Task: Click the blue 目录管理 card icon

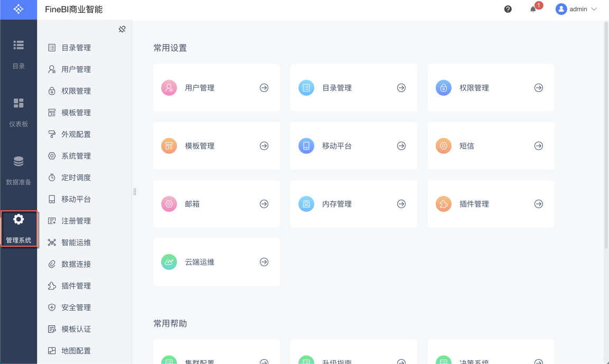Action: (x=306, y=88)
